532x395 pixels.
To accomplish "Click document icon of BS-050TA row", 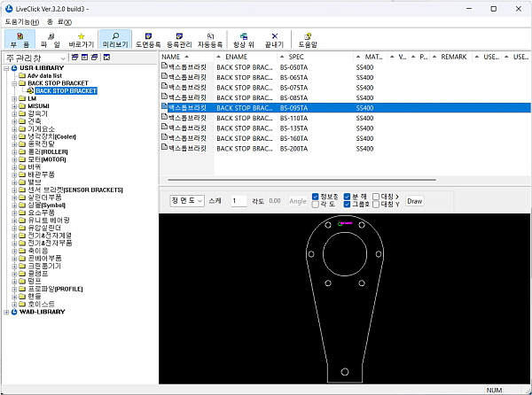I will pos(165,66).
